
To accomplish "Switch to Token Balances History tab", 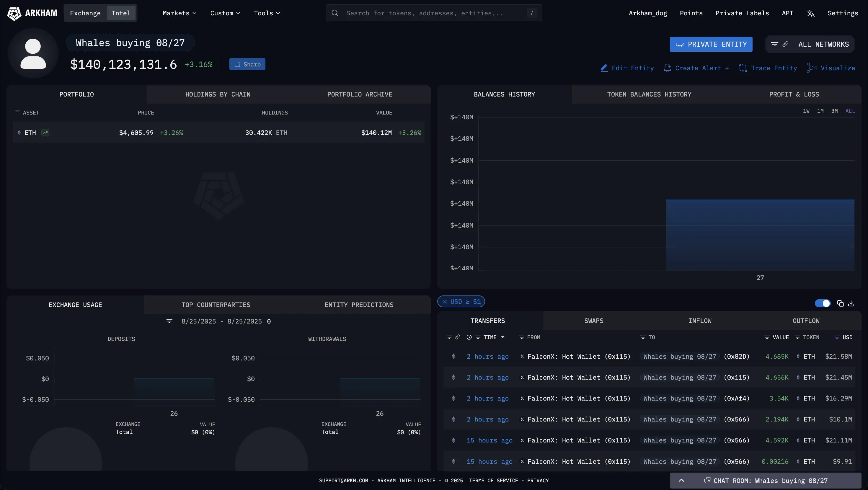I will pyautogui.click(x=649, y=94).
